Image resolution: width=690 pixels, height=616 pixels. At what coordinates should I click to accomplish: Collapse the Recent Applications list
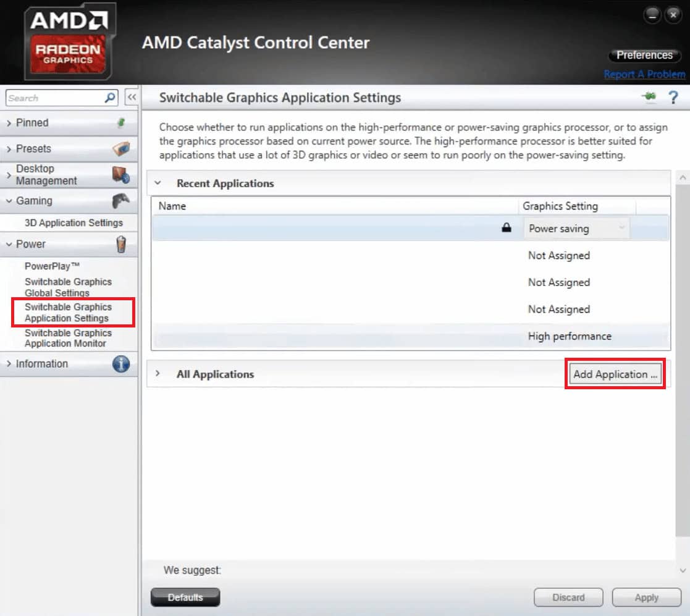click(x=158, y=183)
